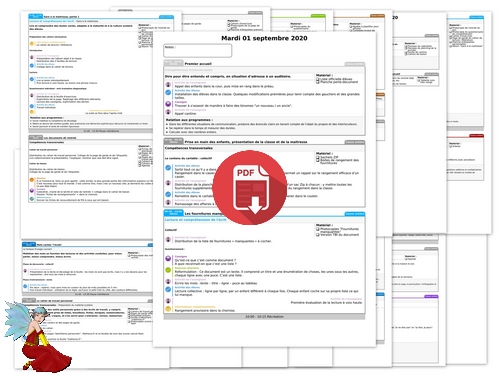Click the green icon beside 'Reformulation'

(168, 270)
